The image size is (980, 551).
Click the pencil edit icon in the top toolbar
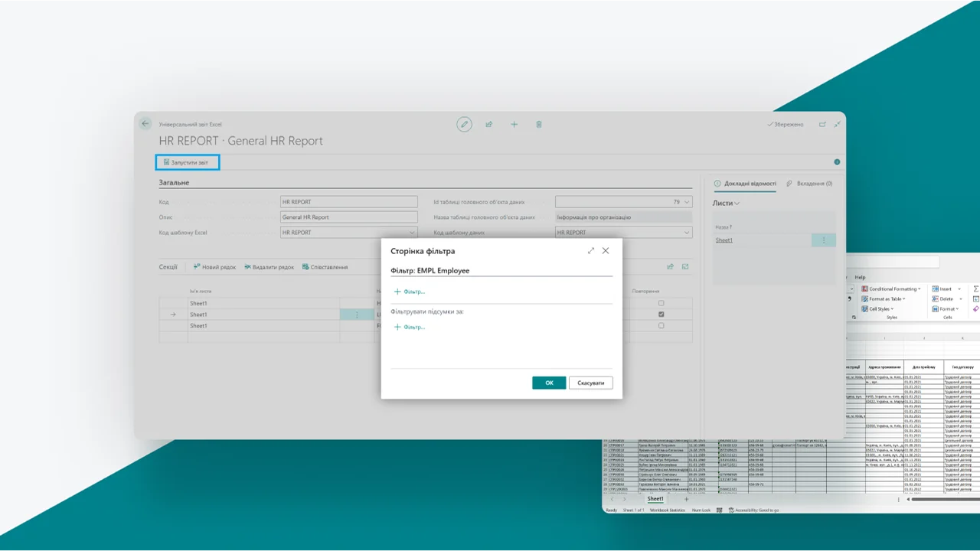tap(464, 124)
